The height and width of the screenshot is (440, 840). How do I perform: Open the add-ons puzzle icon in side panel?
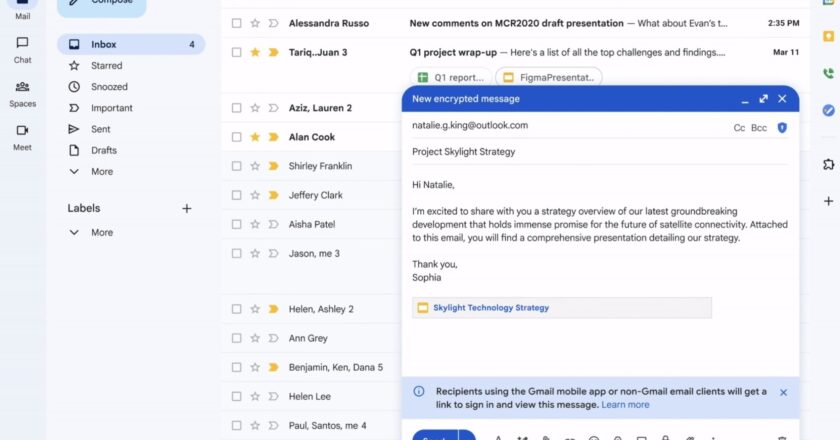pos(828,164)
